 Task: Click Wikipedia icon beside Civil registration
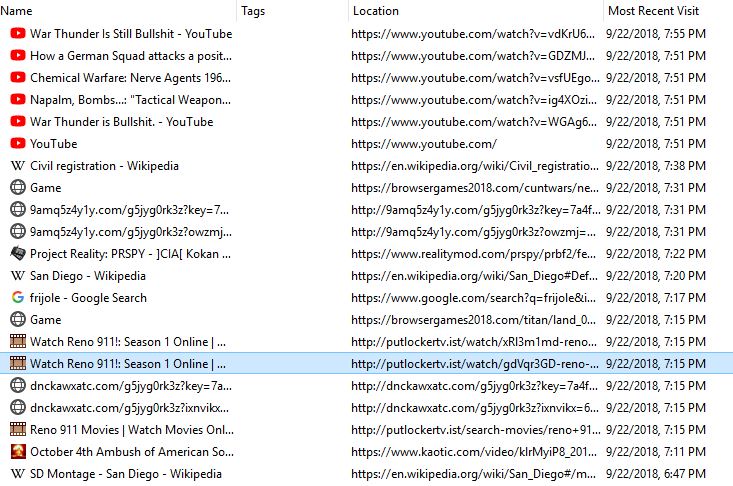[x=18, y=165]
